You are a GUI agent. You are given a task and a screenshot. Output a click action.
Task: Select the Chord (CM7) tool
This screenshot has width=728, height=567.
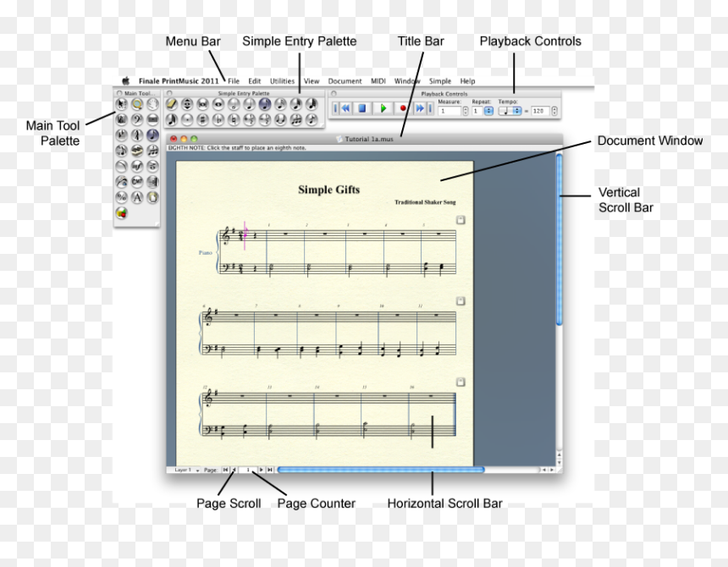pos(137,181)
